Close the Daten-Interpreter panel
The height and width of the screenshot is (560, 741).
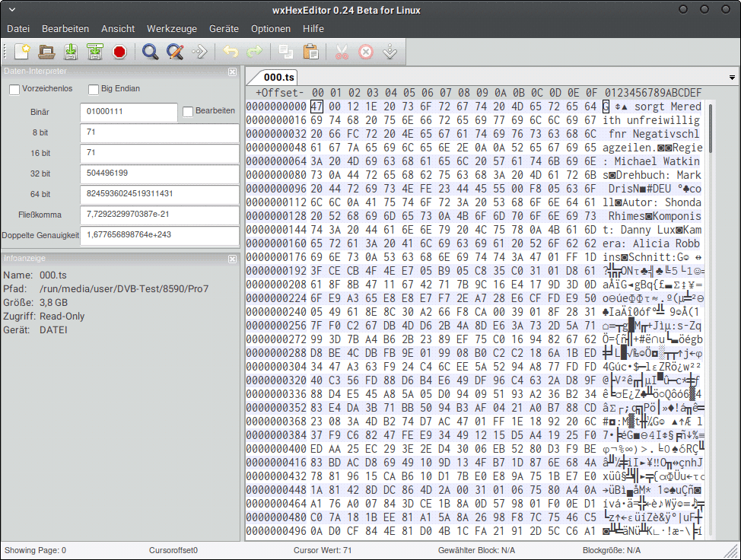[232, 72]
